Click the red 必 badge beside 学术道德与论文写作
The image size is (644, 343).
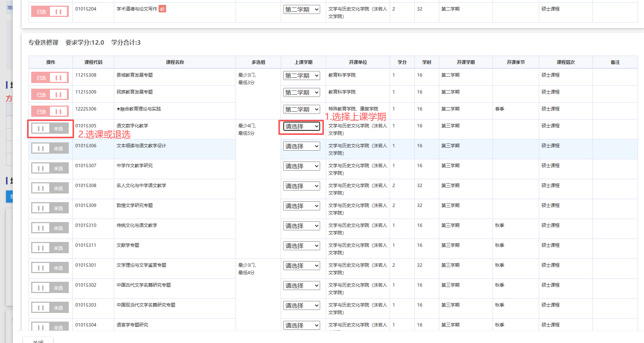(162, 9)
